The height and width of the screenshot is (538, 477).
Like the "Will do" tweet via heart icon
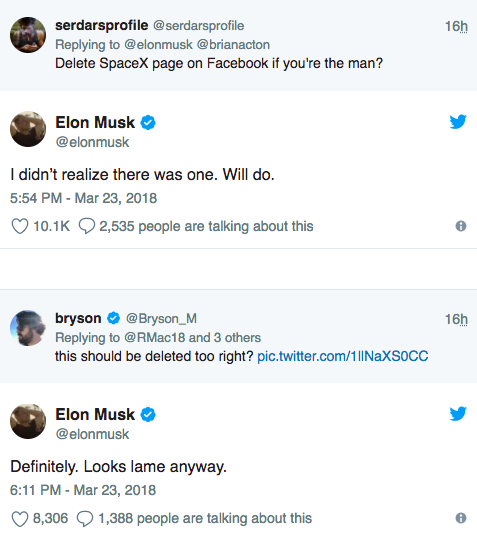(x=20, y=226)
